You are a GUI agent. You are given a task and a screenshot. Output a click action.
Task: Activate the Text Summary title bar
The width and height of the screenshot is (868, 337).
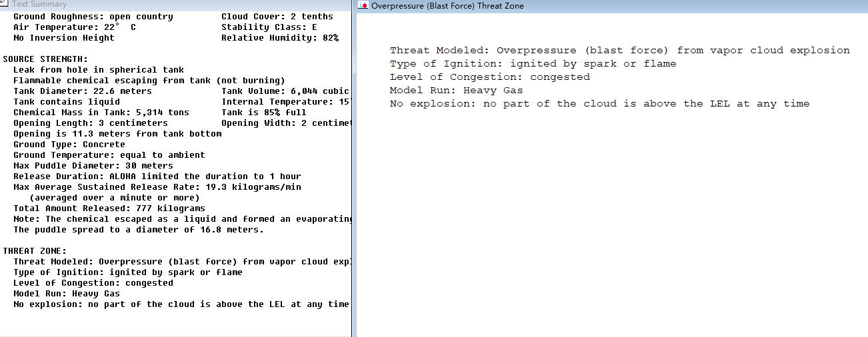pyautogui.click(x=175, y=3)
